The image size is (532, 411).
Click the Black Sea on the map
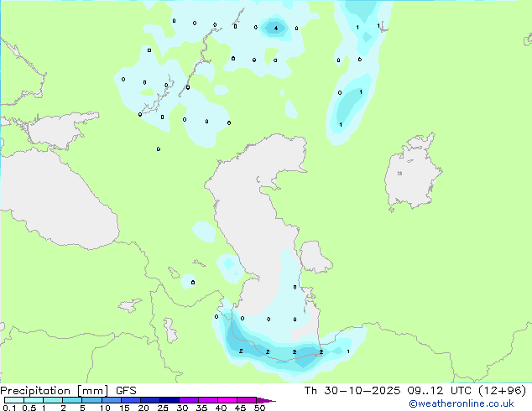58,200
